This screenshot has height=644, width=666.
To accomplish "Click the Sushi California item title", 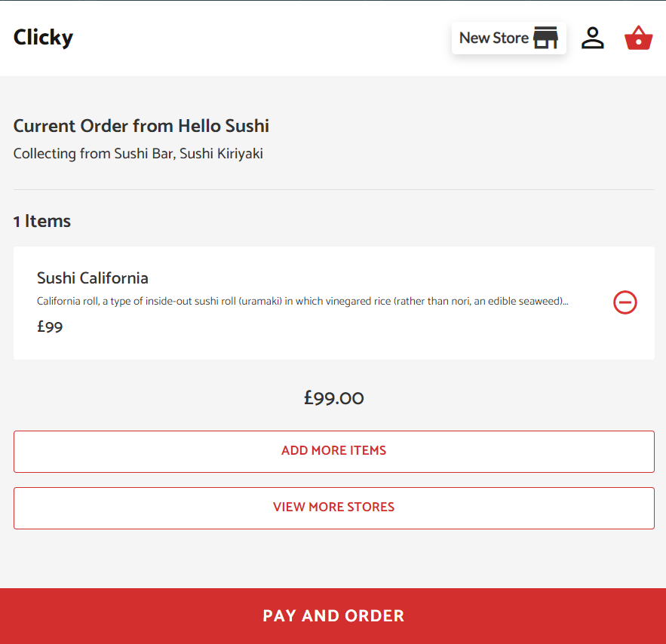I will tap(93, 278).
